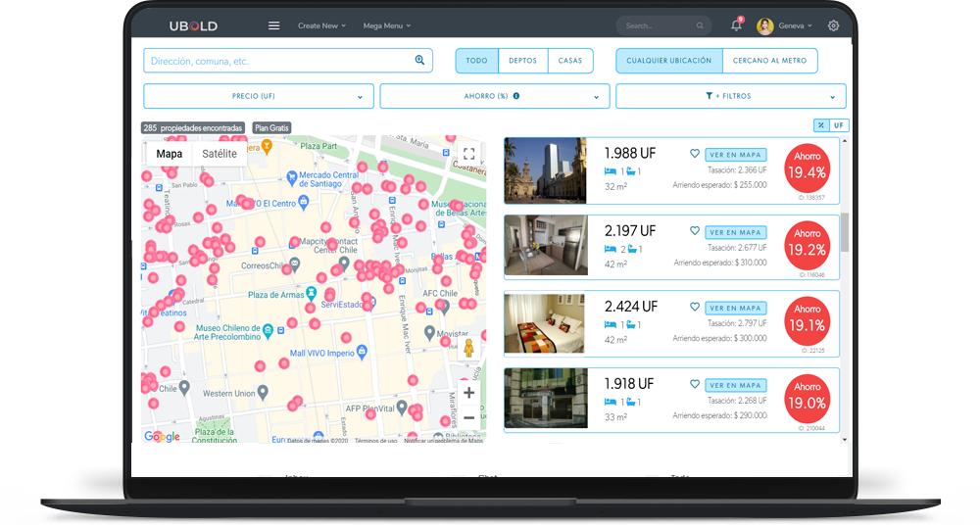This screenshot has height=528, width=980.
Task: Switch values display to UF
Action: (x=839, y=125)
